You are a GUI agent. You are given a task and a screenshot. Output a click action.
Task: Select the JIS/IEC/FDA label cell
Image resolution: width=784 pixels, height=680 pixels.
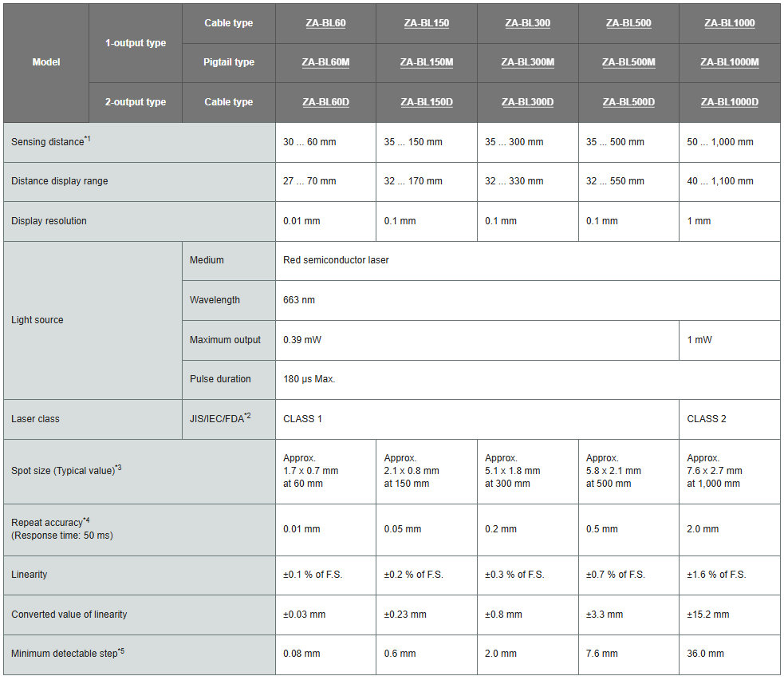pyautogui.click(x=228, y=419)
